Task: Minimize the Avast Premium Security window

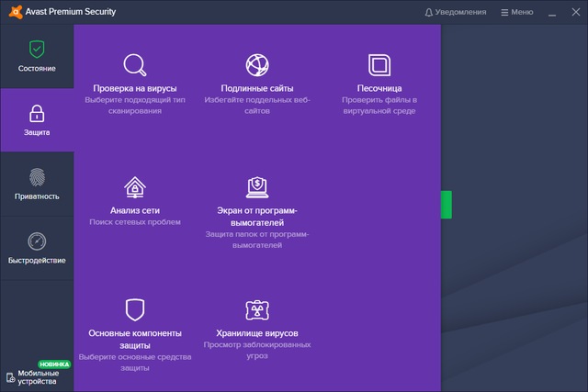Action: (552, 12)
